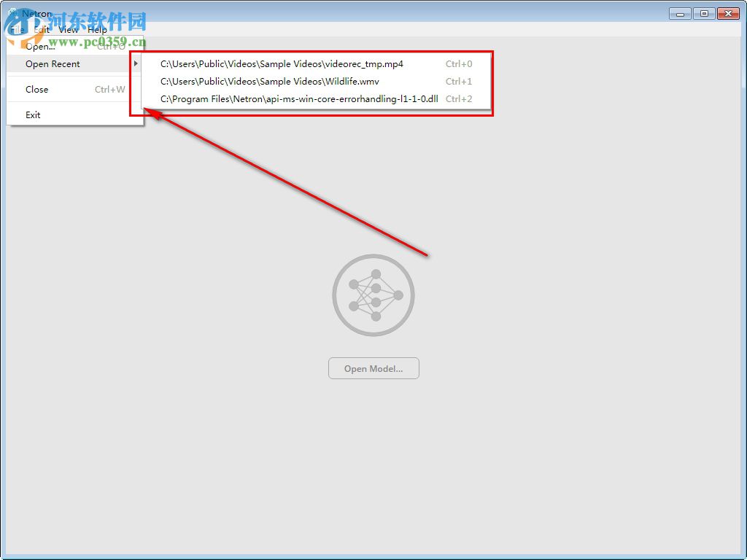Viewport: 747px width, 560px height.
Task: Maximize the Netron window
Action: [704, 14]
